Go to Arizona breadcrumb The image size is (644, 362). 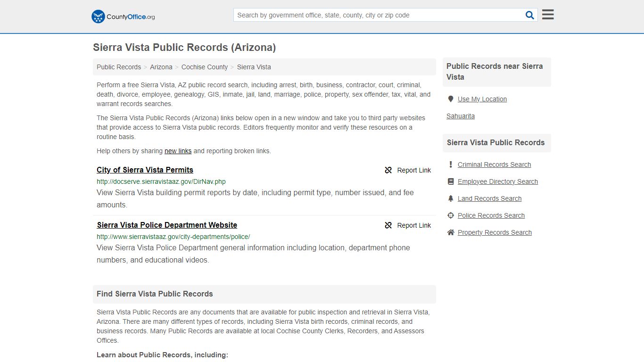(161, 67)
